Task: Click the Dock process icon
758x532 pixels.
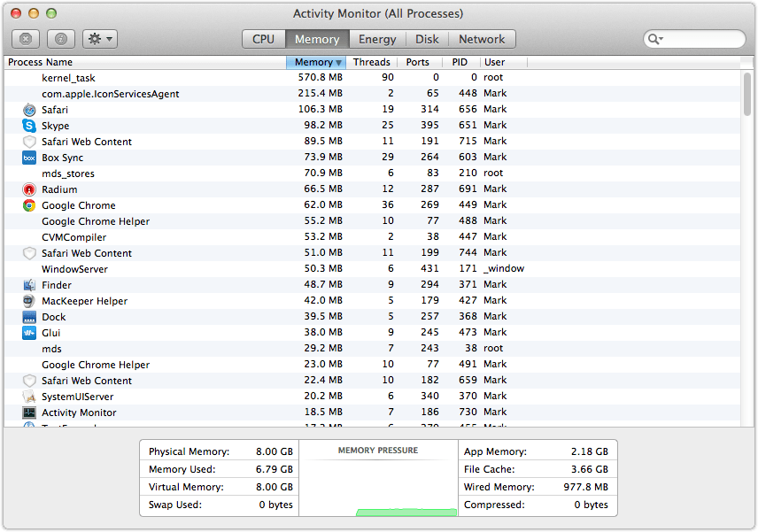Action: [29, 317]
